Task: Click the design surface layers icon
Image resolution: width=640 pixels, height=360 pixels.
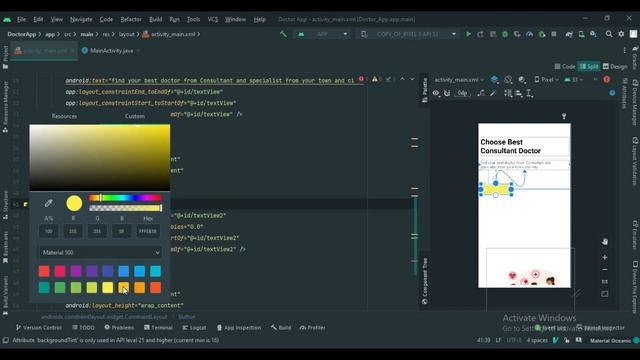Action: (x=494, y=80)
